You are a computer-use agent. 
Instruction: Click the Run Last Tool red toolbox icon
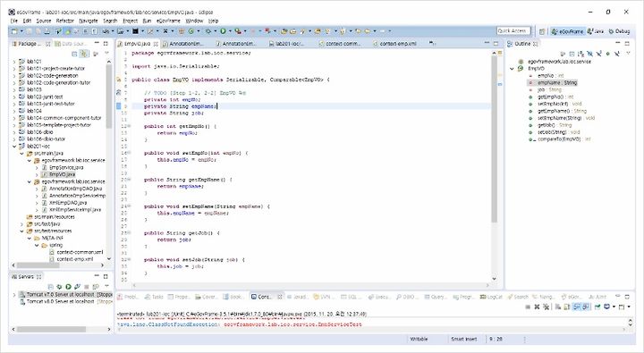238,31
